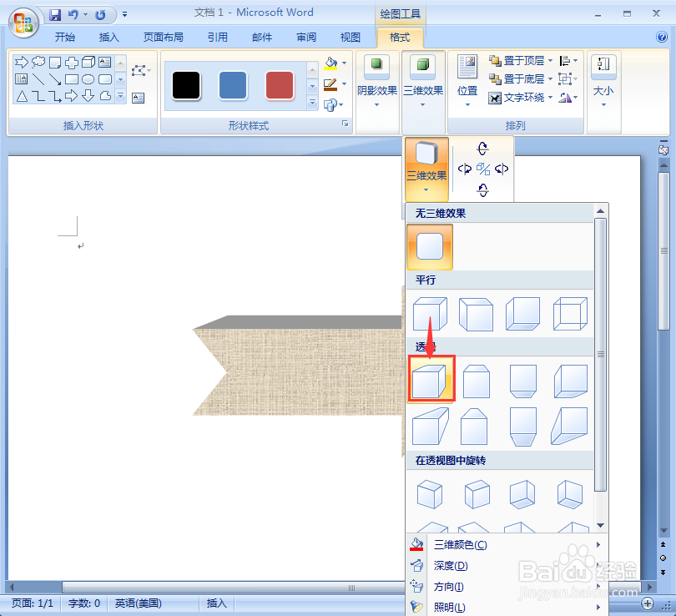Switch to the 插入 ribbon tab
The width and height of the screenshot is (676, 616).
108,38
